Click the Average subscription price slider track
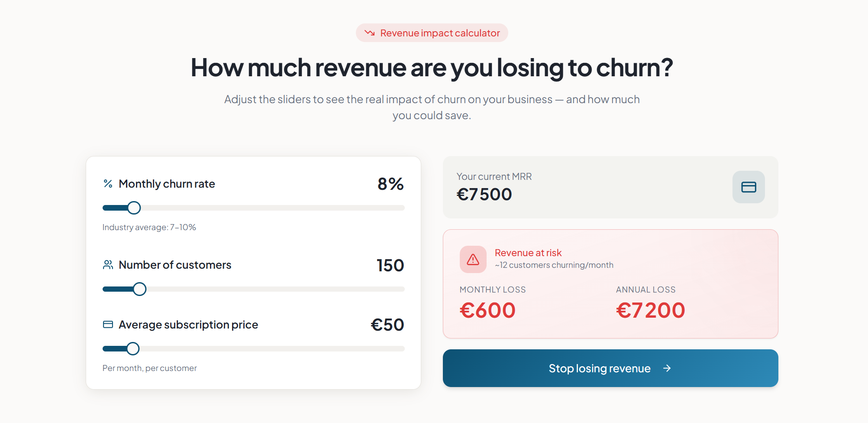The image size is (868, 423). coord(254,348)
